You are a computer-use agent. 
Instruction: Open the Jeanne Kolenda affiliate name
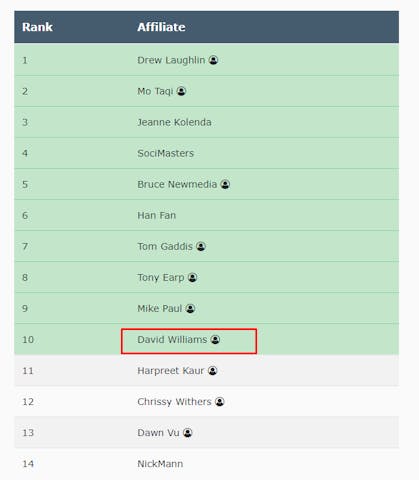(x=174, y=122)
